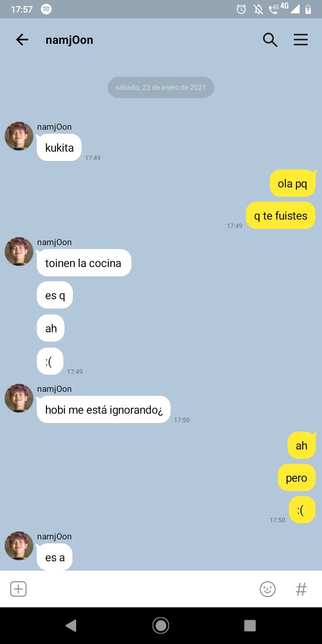Tap avatar next to 'toinen la cocina'
The image size is (322, 644).
click(x=19, y=251)
